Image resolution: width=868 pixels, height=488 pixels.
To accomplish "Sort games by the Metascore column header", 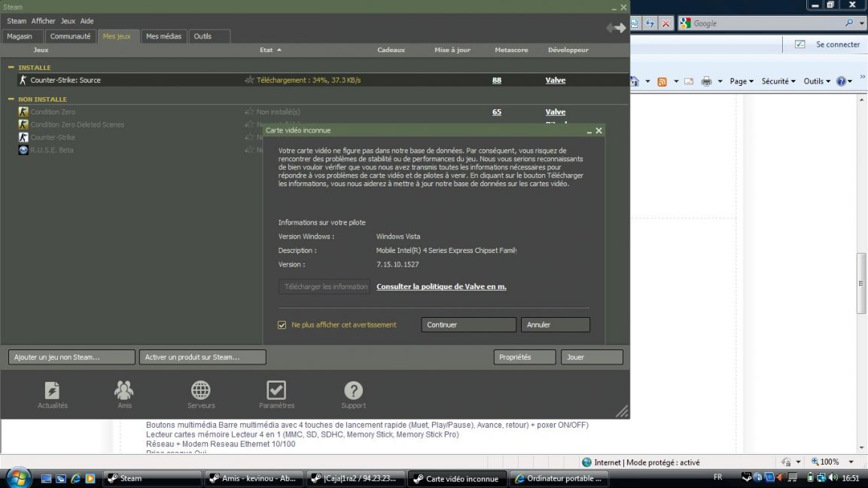I will (511, 50).
